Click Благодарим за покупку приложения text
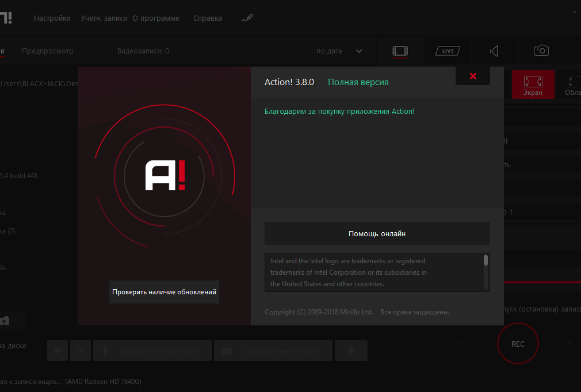The image size is (581, 392). 339,112
